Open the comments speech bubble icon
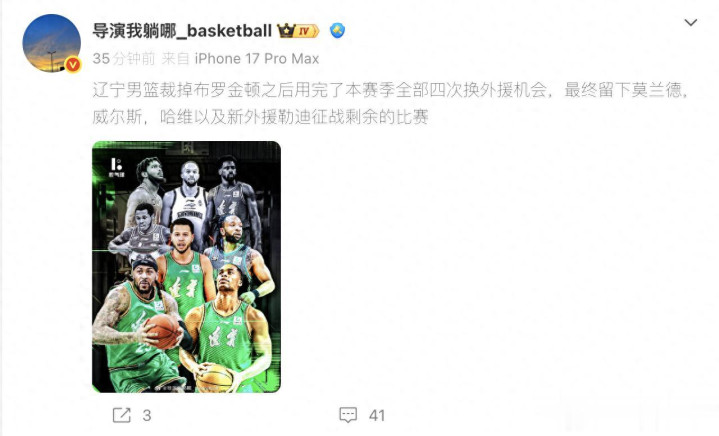The width and height of the screenshot is (719, 436). 348,415
